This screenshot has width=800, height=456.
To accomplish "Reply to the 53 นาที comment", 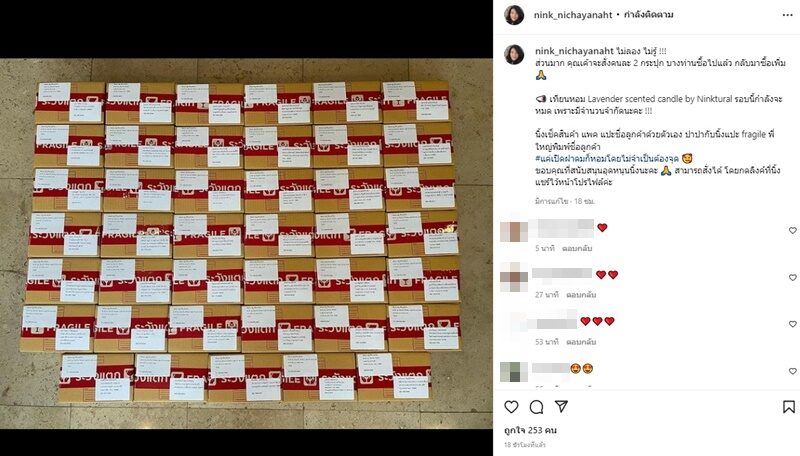I will click(581, 342).
